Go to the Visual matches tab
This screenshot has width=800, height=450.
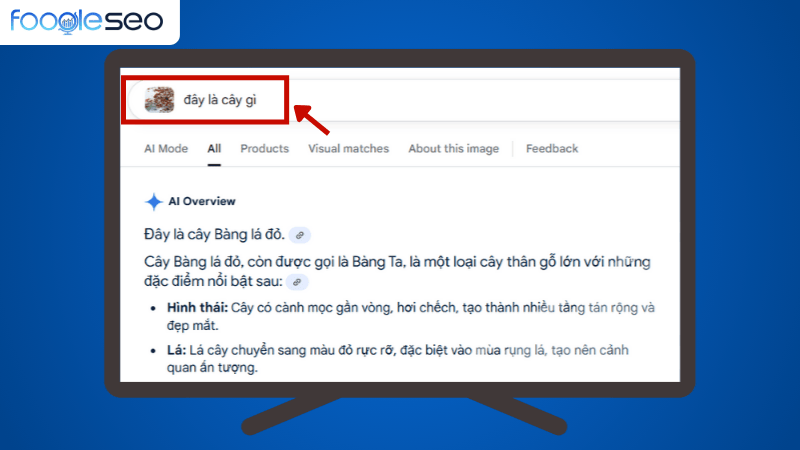[348, 149]
